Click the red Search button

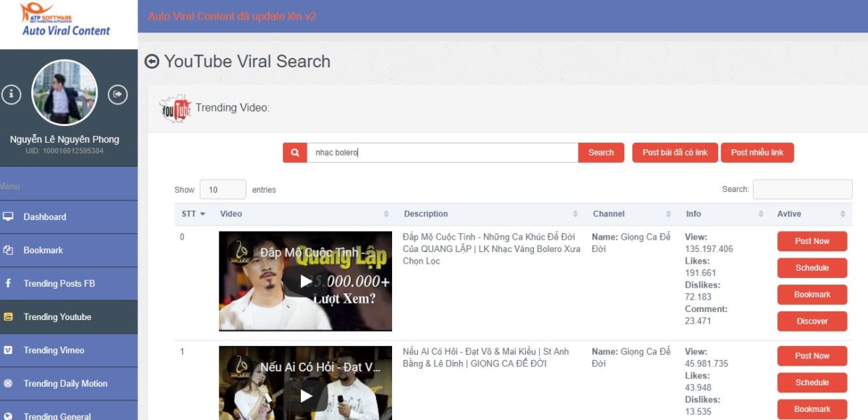[601, 153]
